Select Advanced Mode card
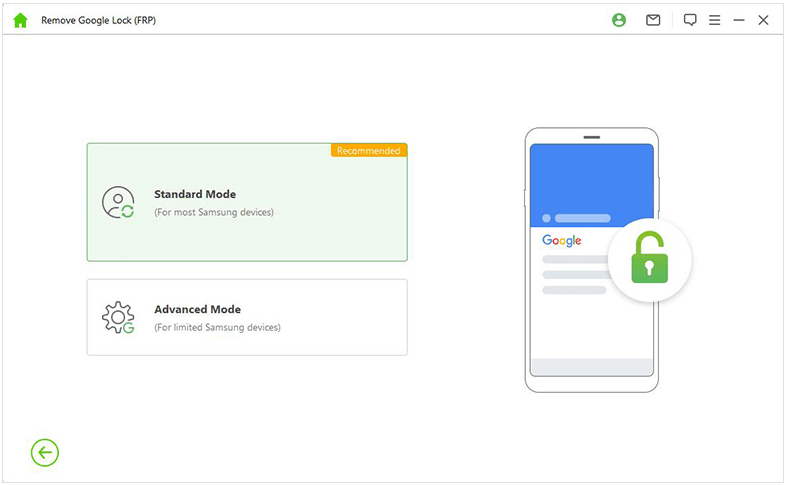The image size is (787, 485). click(x=247, y=317)
